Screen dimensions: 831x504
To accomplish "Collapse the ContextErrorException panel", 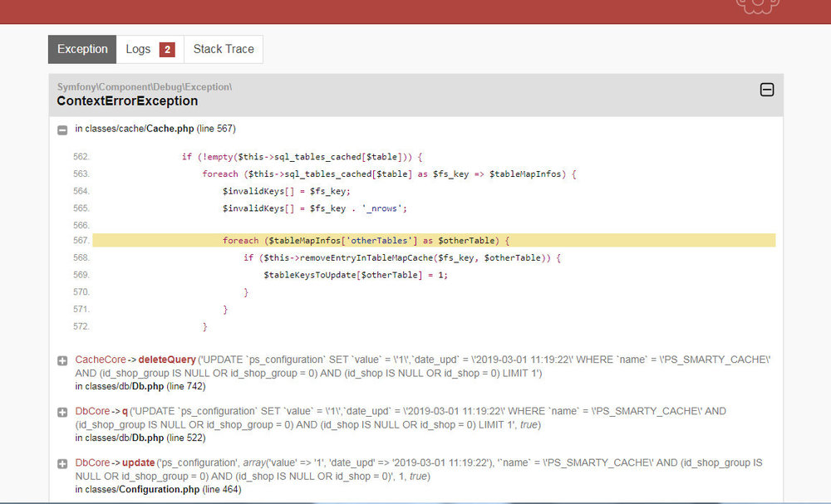I will point(766,90).
